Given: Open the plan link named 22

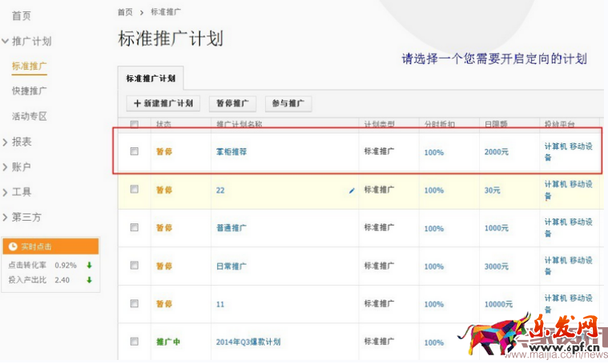Looking at the screenshot, I should coord(220,190).
